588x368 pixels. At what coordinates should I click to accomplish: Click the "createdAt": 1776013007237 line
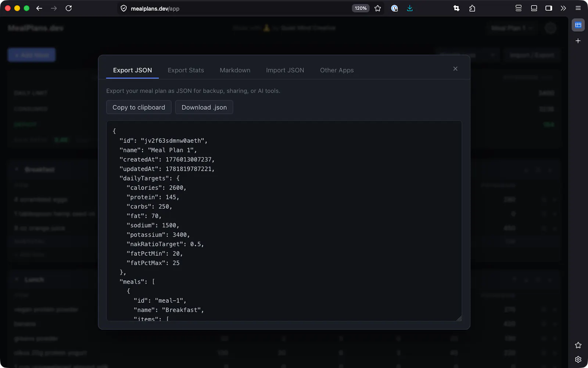167,159
